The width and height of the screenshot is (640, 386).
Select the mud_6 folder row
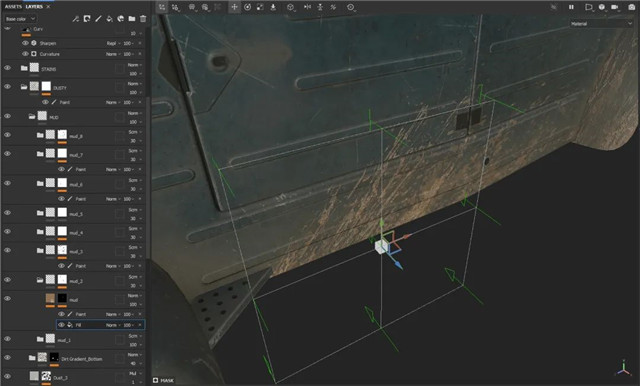pyautogui.click(x=73, y=184)
